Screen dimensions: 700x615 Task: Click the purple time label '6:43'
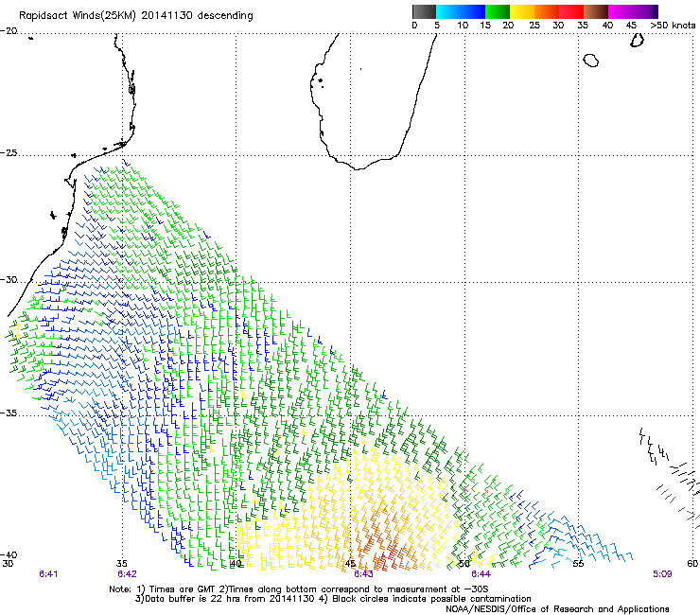(x=363, y=574)
